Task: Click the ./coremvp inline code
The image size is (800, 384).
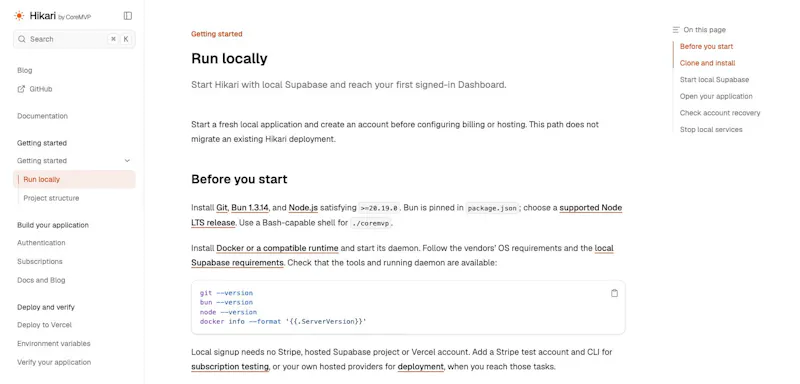Action: click(x=371, y=223)
